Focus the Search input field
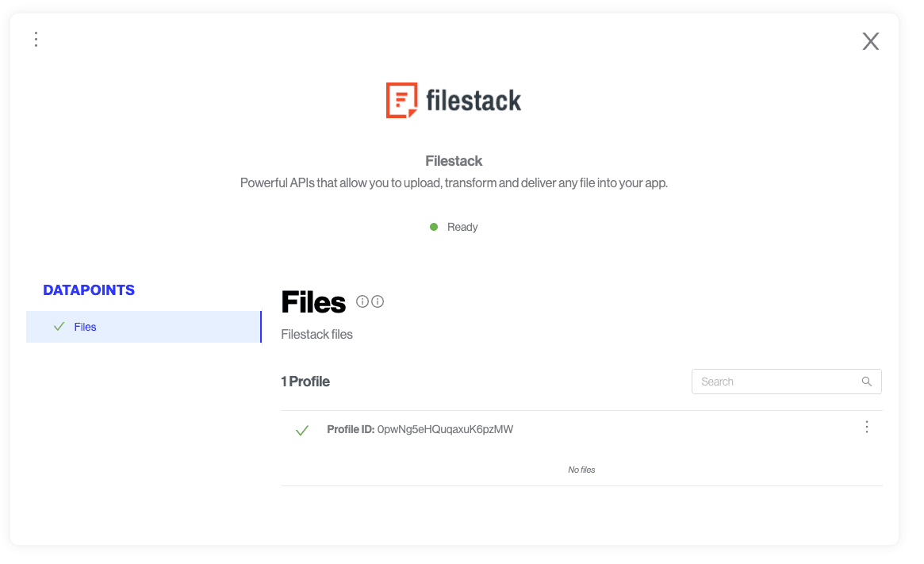The height and width of the screenshot is (564, 924). [773, 382]
